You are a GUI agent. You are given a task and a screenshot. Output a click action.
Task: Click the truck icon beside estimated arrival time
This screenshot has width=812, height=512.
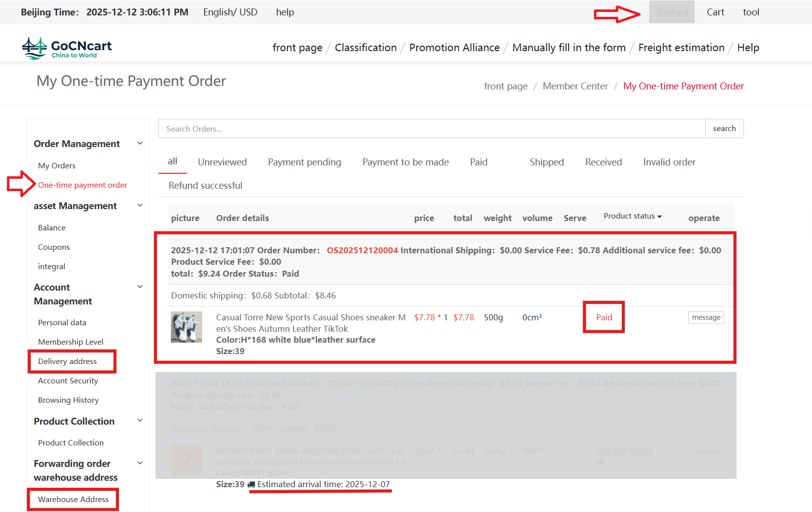point(253,484)
